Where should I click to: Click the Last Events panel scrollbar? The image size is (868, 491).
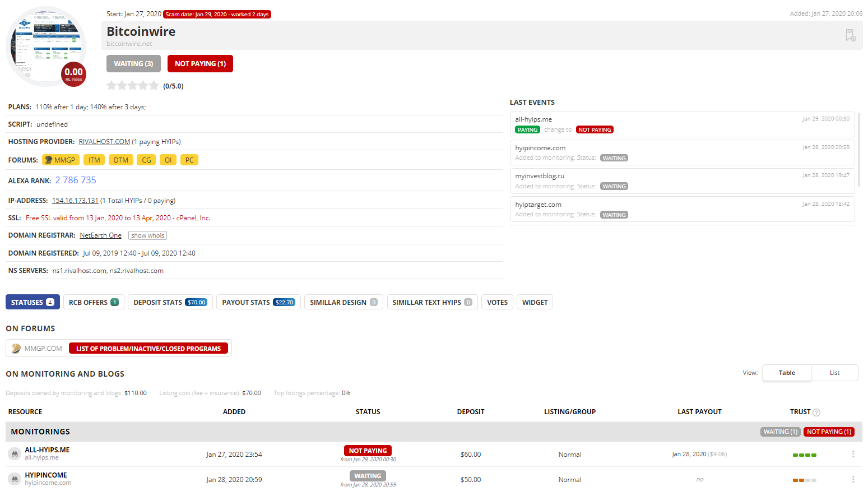(858, 149)
